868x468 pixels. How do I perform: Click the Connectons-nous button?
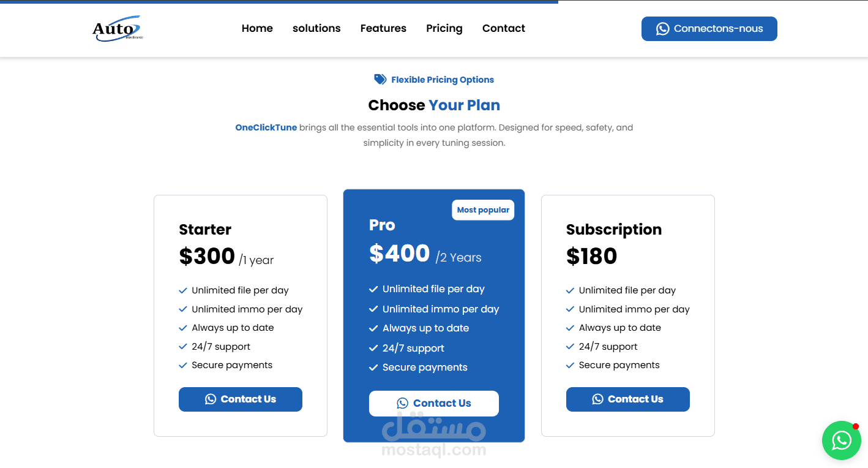(709, 29)
